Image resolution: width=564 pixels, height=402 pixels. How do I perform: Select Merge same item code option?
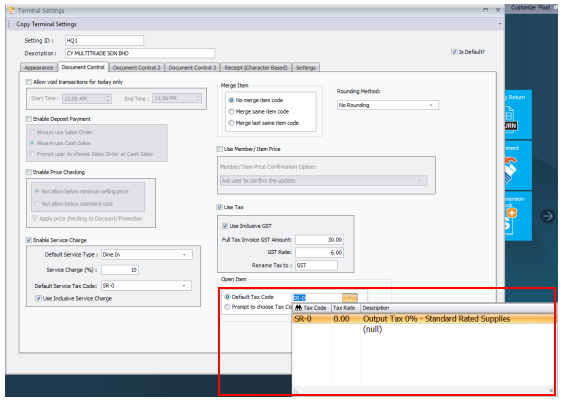231,111
